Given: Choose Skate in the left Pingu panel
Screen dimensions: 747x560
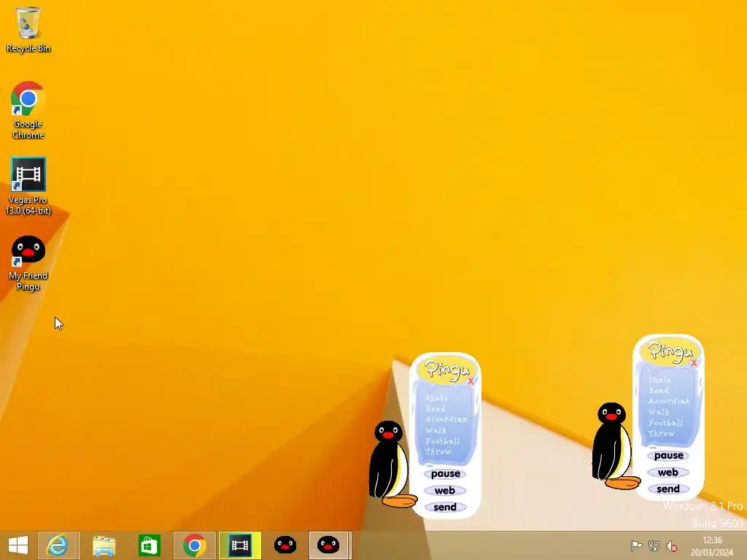Looking at the screenshot, I should tap(436, 398).
